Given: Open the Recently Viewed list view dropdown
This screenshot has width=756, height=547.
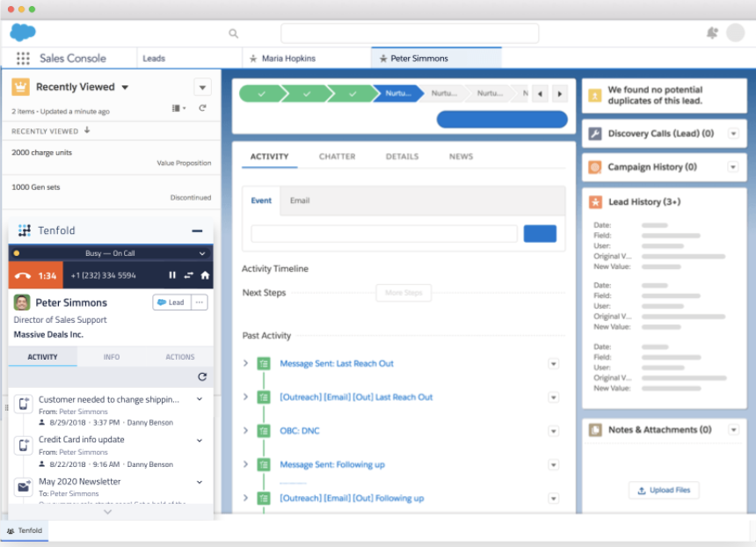Looking at the screenshot, I should click(x=125, y=87).
